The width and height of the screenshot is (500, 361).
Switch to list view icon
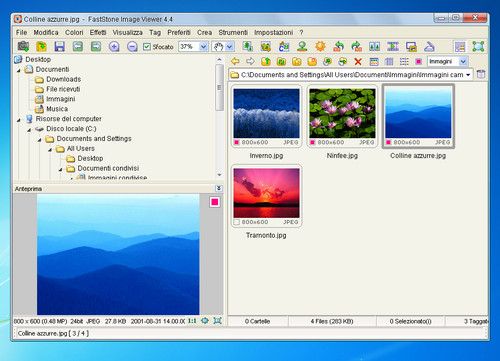(404, 61)
